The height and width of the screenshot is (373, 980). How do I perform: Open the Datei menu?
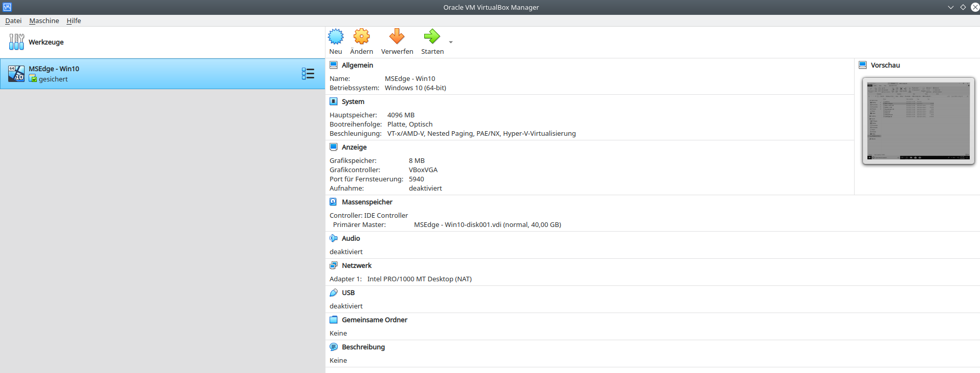[13, 21]
